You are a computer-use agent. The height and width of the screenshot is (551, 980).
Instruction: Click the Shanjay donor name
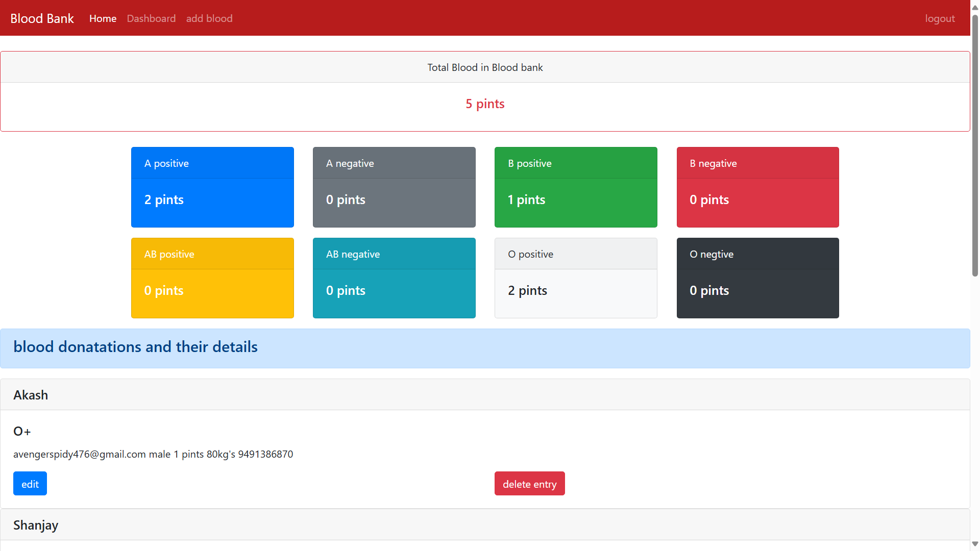tap(36, 525)
